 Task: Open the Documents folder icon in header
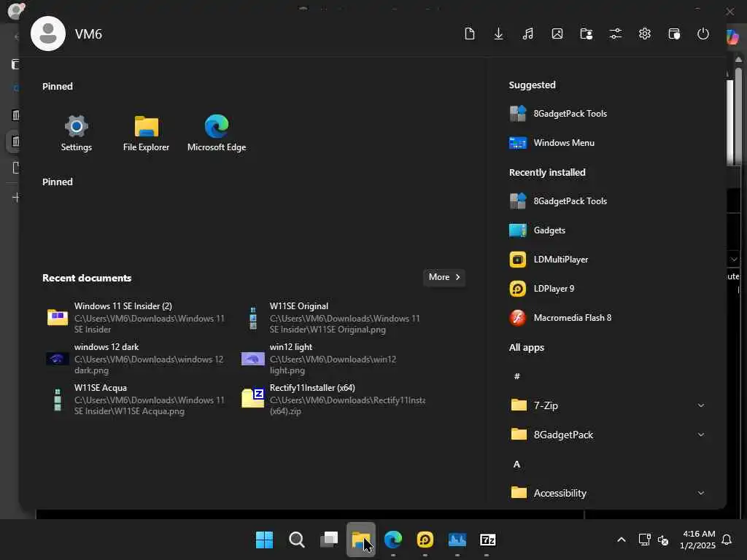point(469,34)
